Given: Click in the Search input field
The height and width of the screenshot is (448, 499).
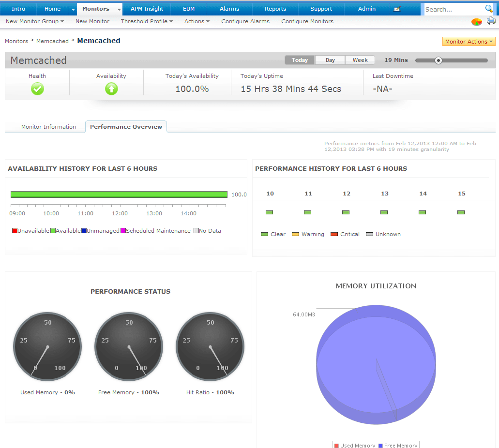Looking at the screenshot, I should click(x=454, y=9).
